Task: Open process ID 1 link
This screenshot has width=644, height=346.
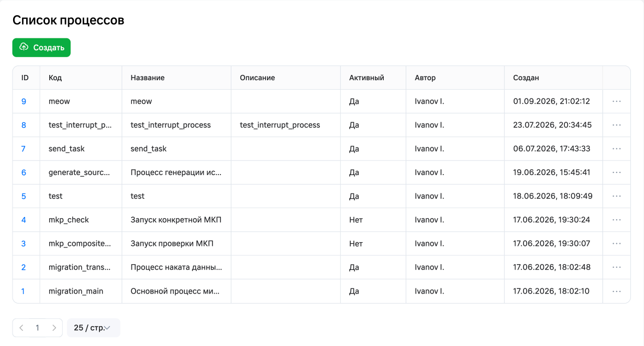Action: pos(23,291)
